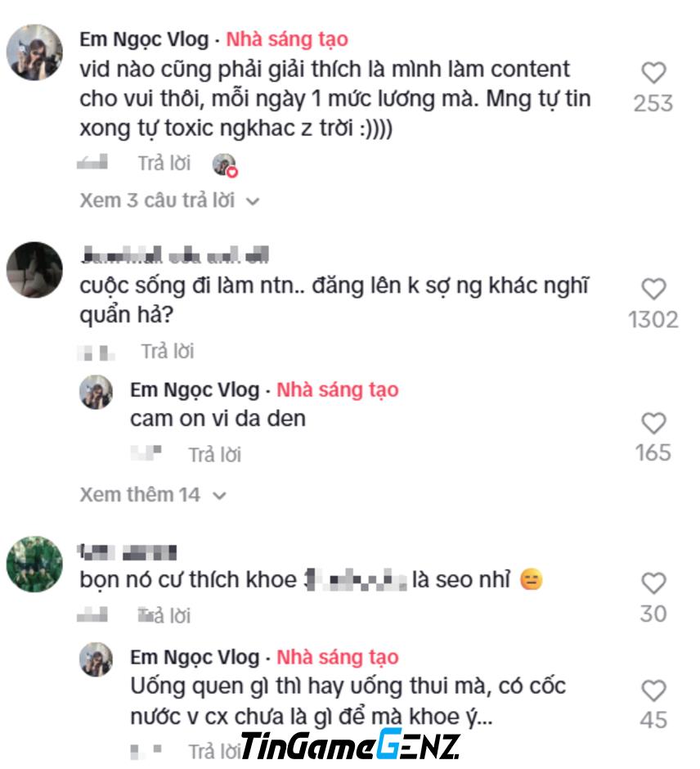This screenshot has width=700, height=769.
Task: Like the reply with 45 likes
Action: [x=653, y=690]
